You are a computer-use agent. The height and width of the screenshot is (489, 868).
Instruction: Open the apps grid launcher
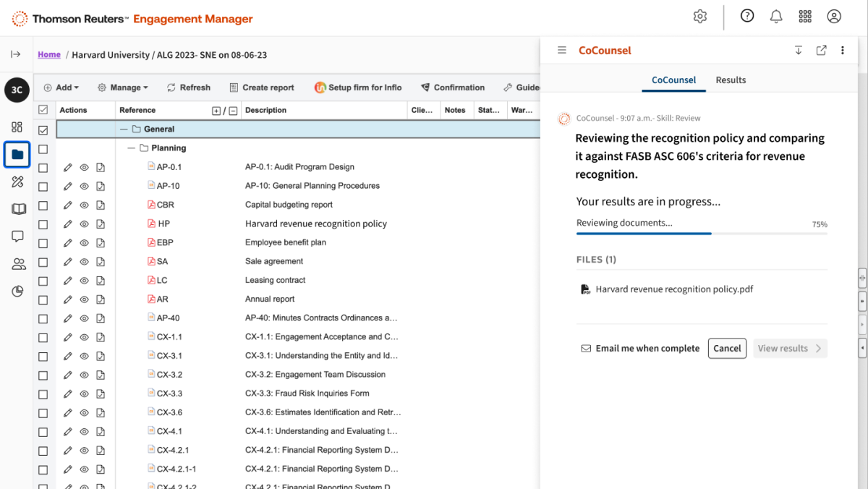[805, 17]
